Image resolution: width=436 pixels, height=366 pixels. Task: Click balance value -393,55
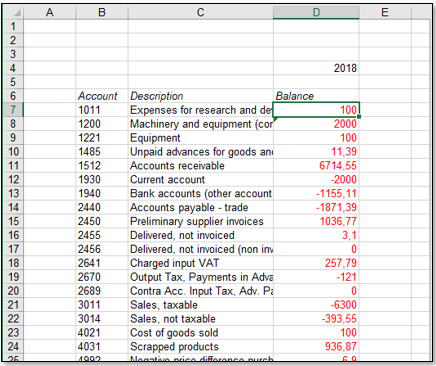(316, 319)
